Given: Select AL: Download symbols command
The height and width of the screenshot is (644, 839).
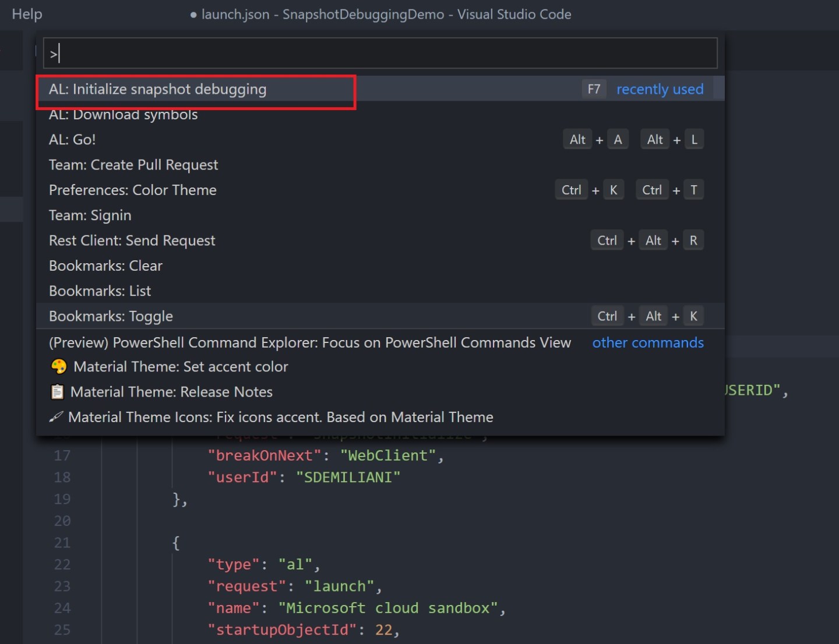Looking at the screenshot, I should [x=380, y=114].
